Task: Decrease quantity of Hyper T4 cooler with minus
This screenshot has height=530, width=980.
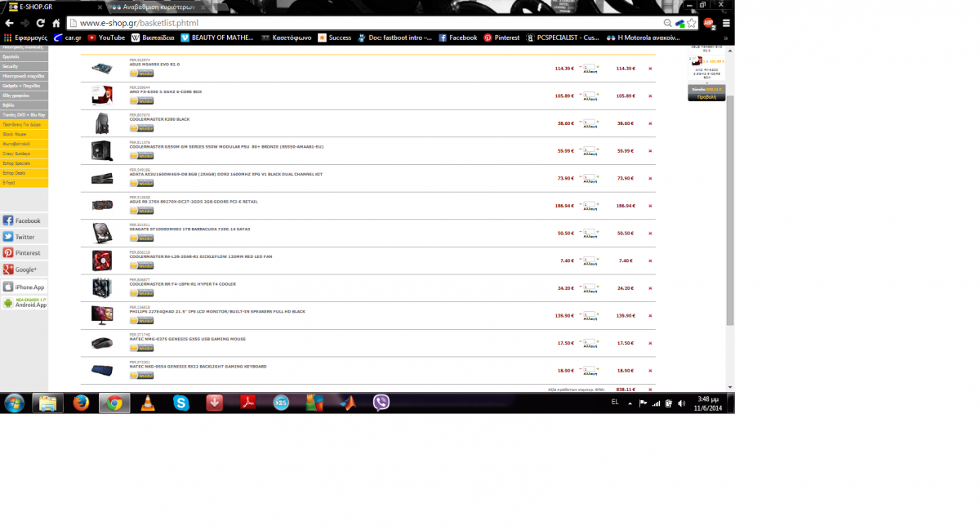Action: coord(581,287)
